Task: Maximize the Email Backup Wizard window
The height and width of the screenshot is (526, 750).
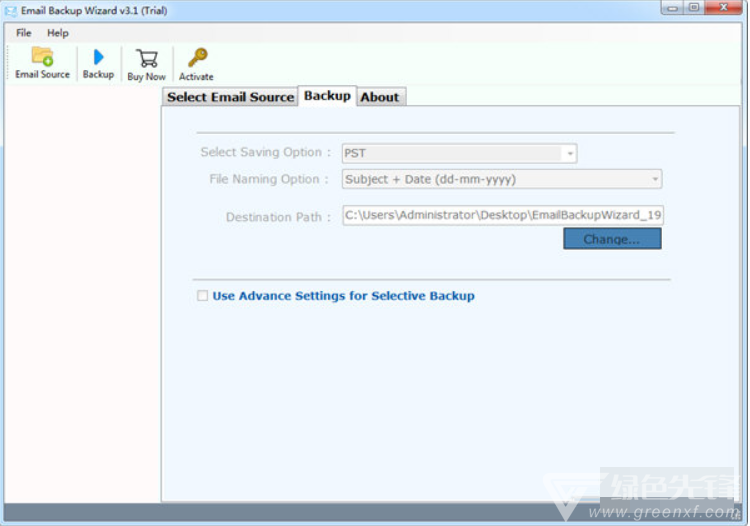Action: 694,8
